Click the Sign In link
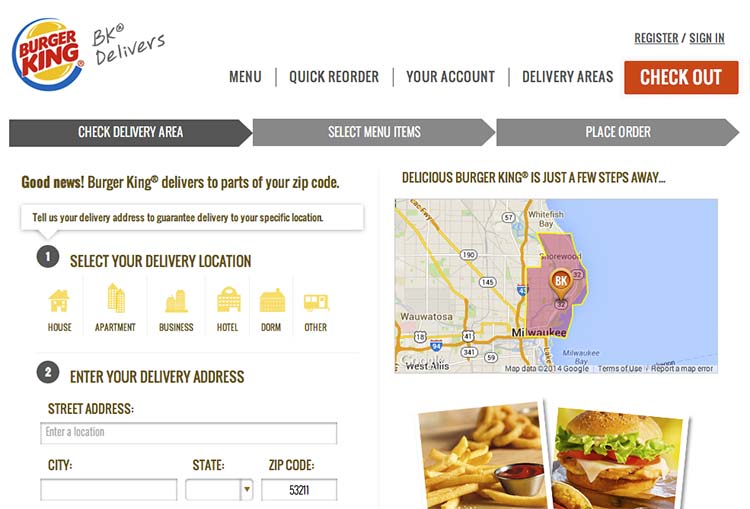 point(706,38)
